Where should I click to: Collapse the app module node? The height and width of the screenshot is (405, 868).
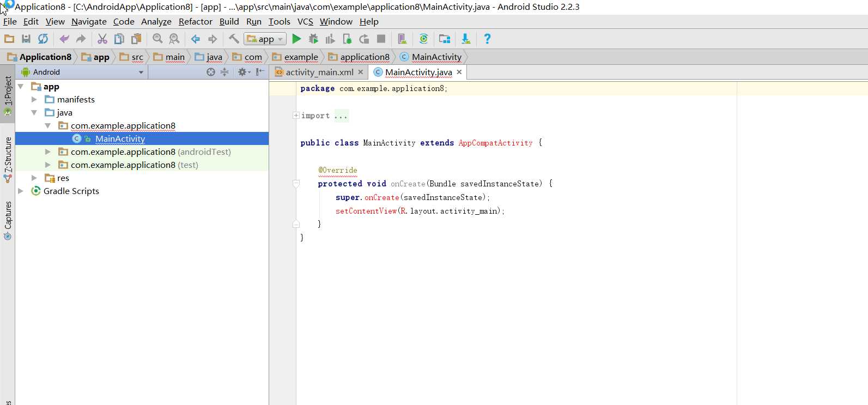click(21, 87)
